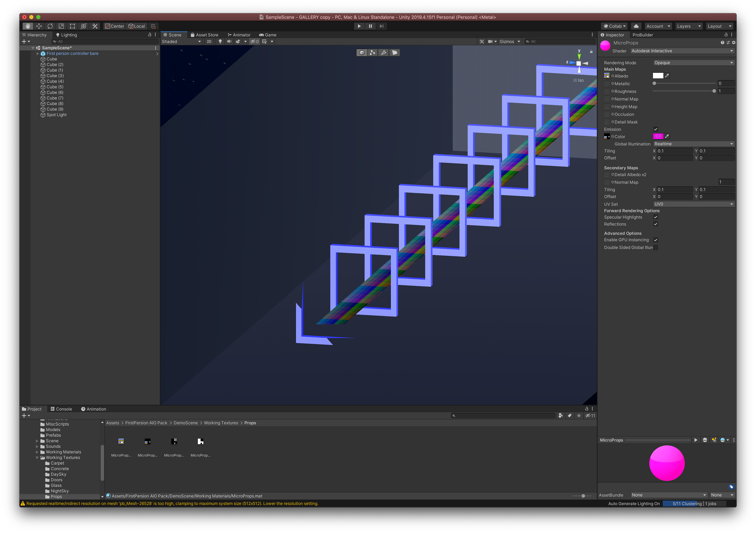Open material help question mark icon
Screen dimensions: 756x533
coord(722,43)
